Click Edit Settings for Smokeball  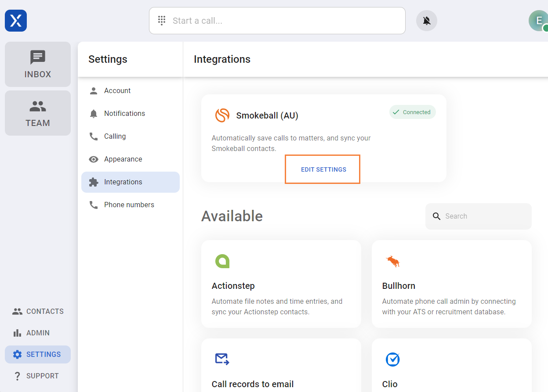(x=323, y=169)
